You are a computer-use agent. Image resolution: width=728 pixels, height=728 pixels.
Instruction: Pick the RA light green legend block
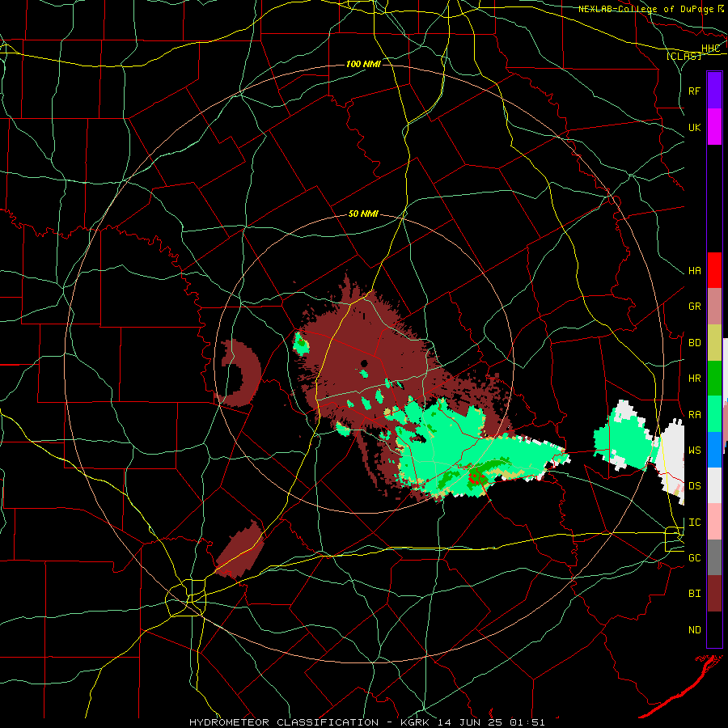(714, 414)
